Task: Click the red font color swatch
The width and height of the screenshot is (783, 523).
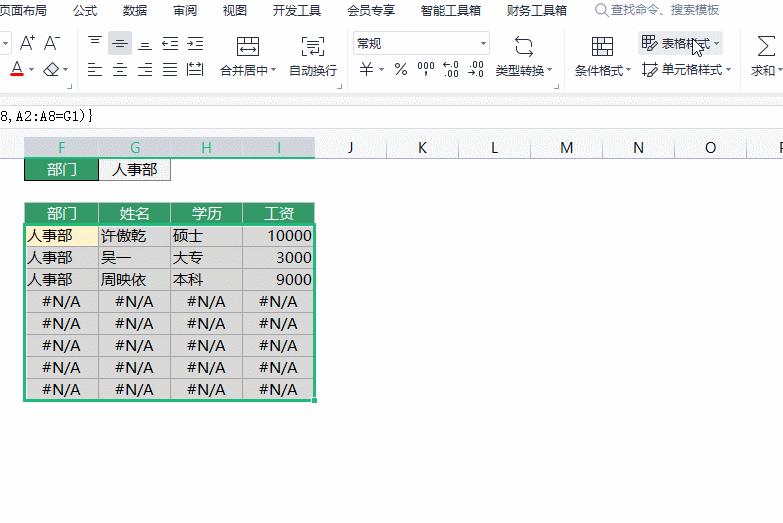Action: click(16, 70)
